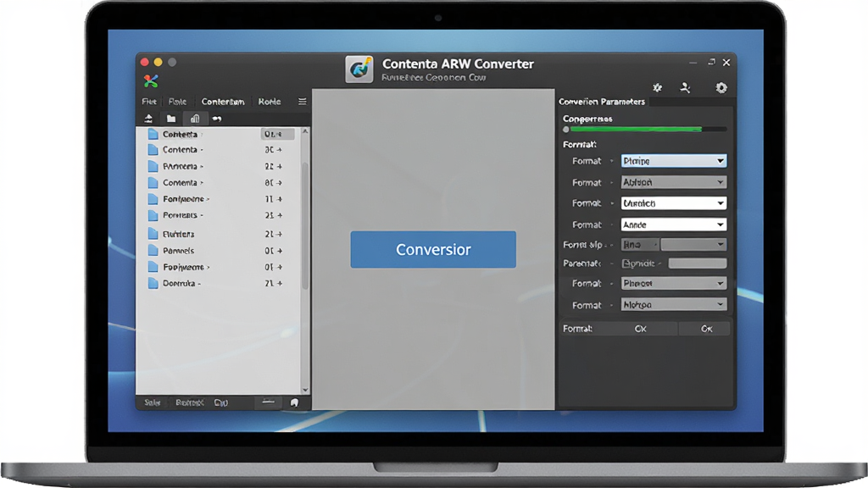Select the Dorrruta file row
The width and height of the screenshot is (868, 488).
[x=219, y=283]
